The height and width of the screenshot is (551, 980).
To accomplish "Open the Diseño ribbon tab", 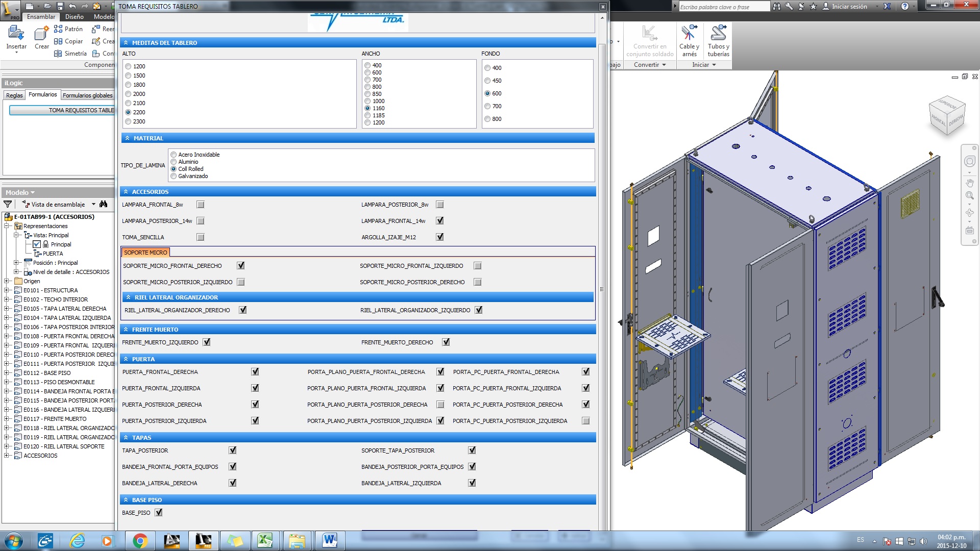I will (74, 17).
